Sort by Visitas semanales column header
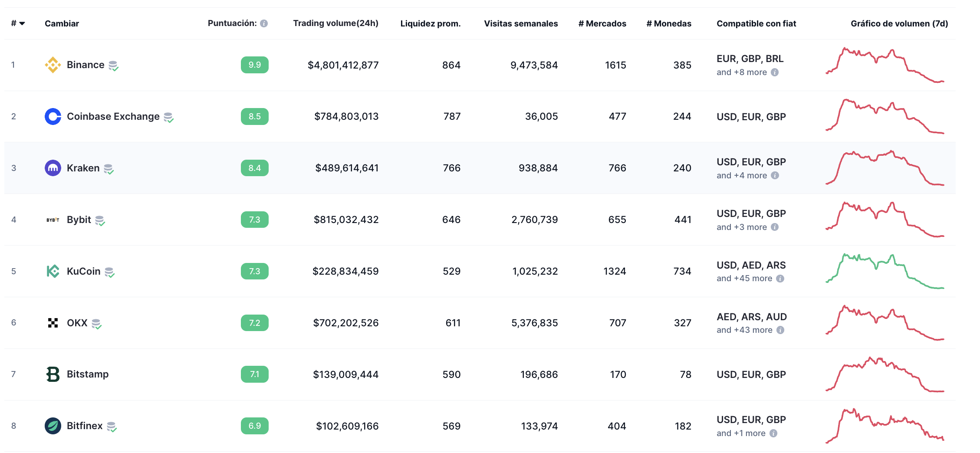Screen dimensions: 980x453 tap(521, 23)
